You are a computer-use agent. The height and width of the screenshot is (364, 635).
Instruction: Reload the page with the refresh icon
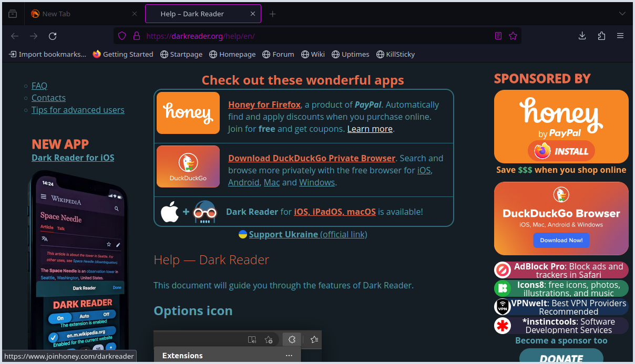[53, 36]
